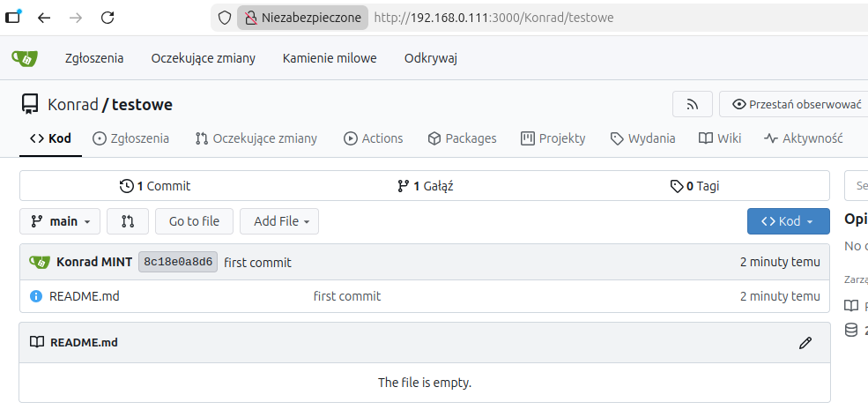Open the Konrad MINT author link

(94, 262)
